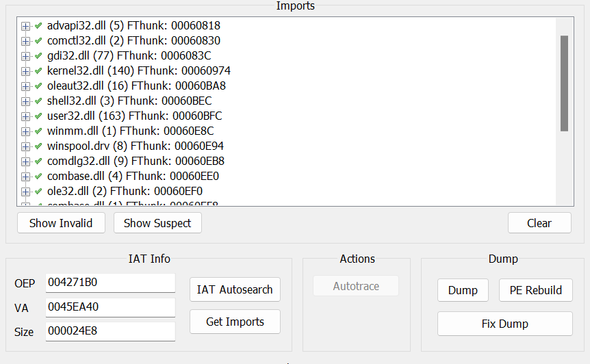Select combase.dll (4) FThunk: 00060EE0 row
Image resolution: width=590 pixels, height=364 pixels.
click(133, 176)
